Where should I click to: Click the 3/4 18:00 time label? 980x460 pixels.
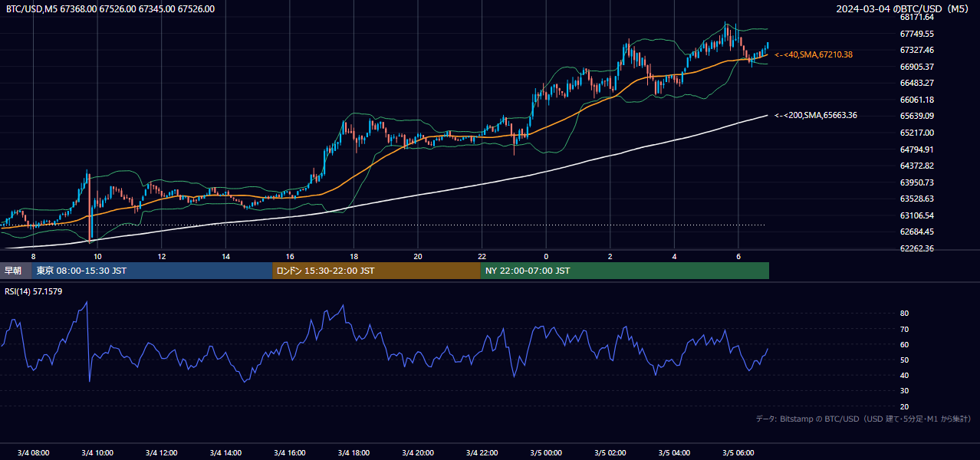click(x=354, y=453)
